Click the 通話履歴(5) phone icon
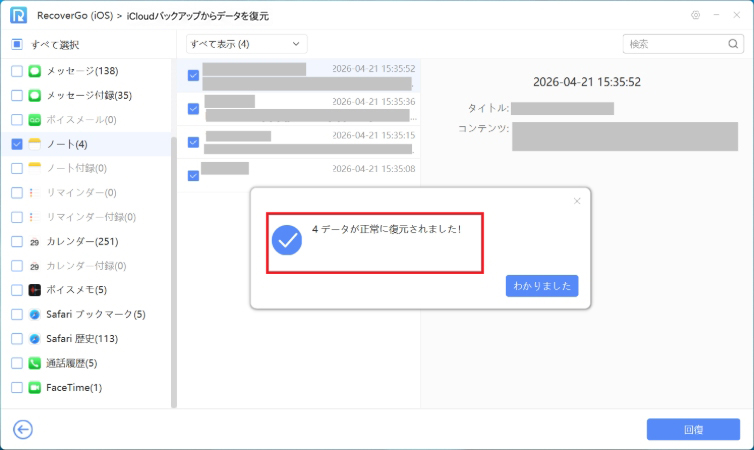 (x=35, y=363)
